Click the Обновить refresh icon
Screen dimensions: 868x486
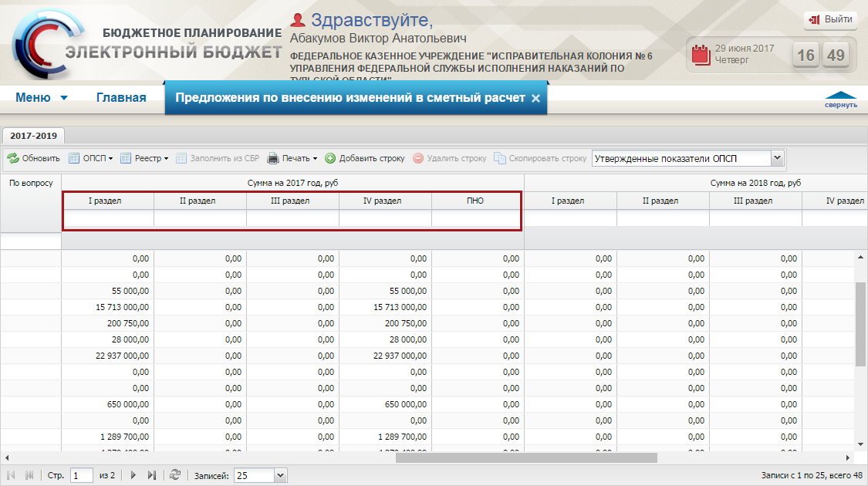coord(13,158)
